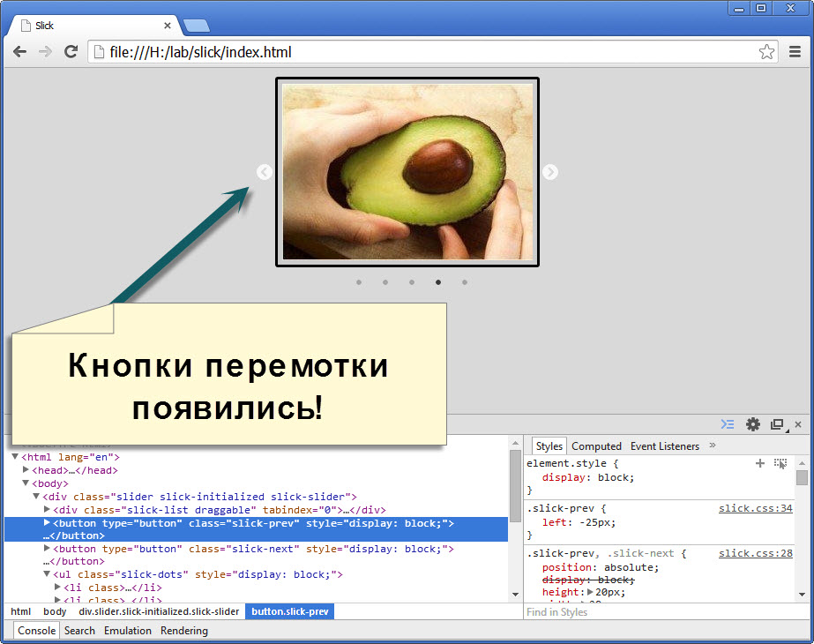Image resolution: width=814 pixels, height=644 pixels.
Task: Toggle the DevTools console drawer icon
Action: coord(728,424)
